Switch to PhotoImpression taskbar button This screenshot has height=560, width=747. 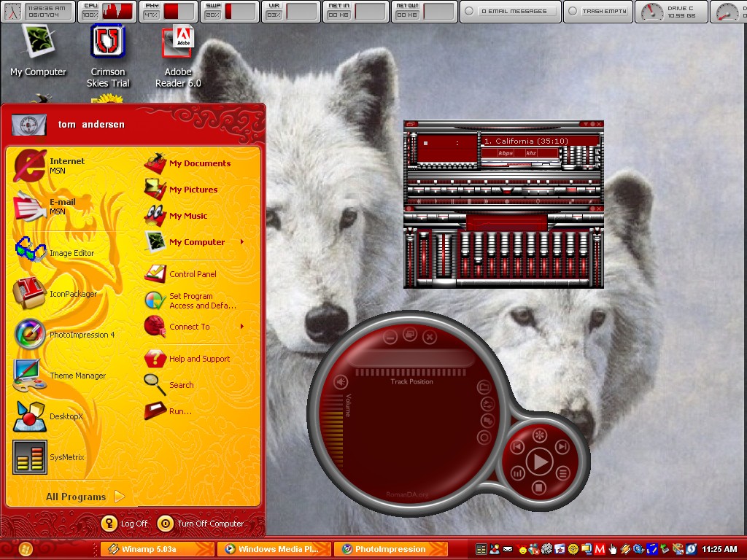pyautogui.click(x=391, y=549)
